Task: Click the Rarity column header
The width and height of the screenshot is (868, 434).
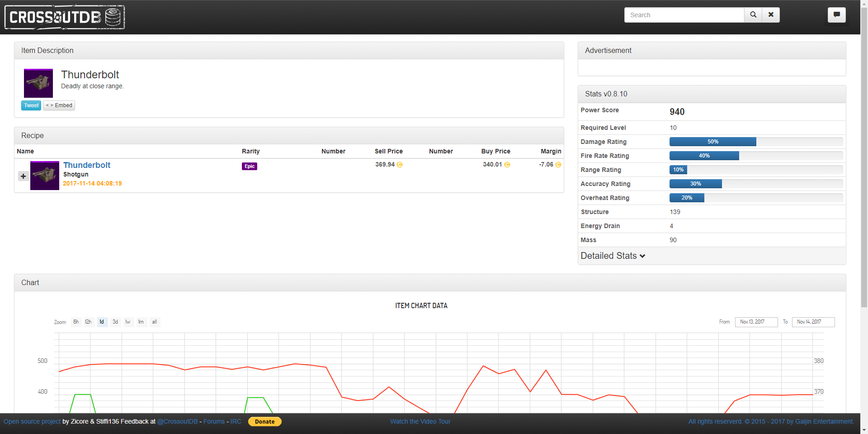Action: [251, 151]
